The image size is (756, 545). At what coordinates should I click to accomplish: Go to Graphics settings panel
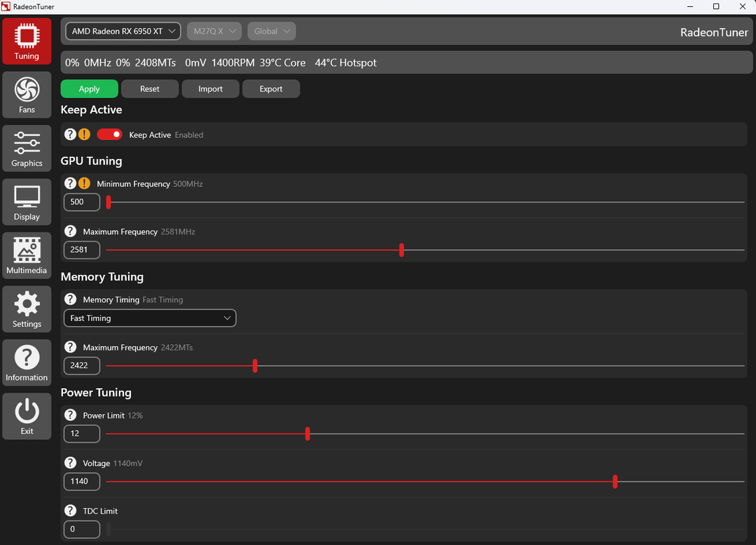(27, 148)
